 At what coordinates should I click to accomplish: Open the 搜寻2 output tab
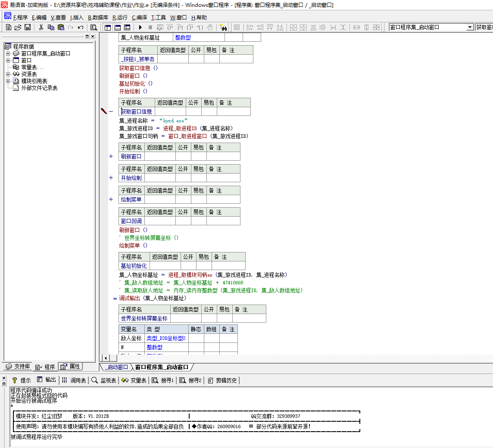[190, 380]
